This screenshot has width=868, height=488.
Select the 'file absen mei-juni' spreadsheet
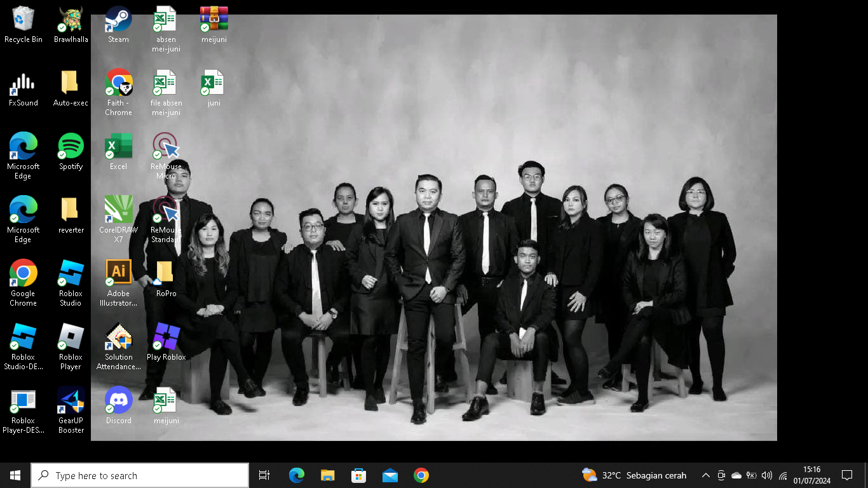[166, 93]
